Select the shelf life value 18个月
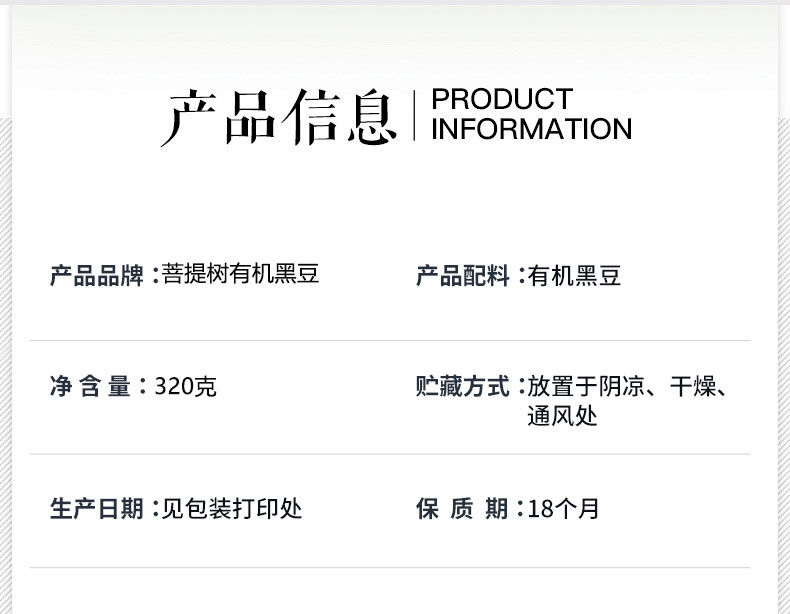Viewport: 790px width, 614px height. (x=563, y=509)
